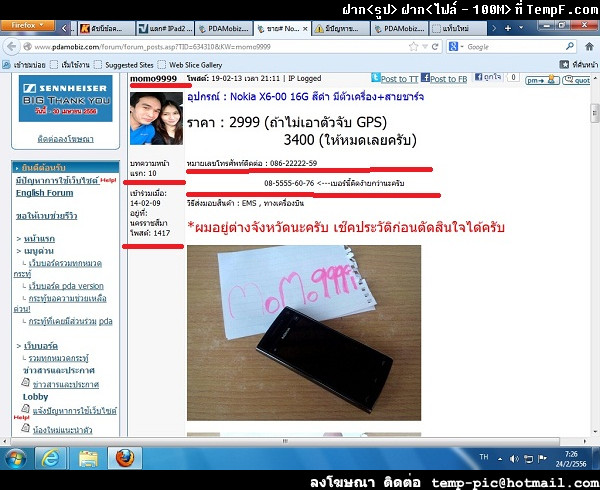
Task: Open the เว็บบอร์ด sidebar link
Action: click(41, 346)
